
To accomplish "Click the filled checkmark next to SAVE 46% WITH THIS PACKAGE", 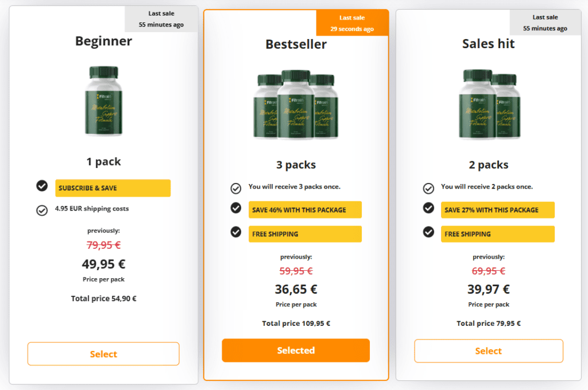I will point(236,208).
